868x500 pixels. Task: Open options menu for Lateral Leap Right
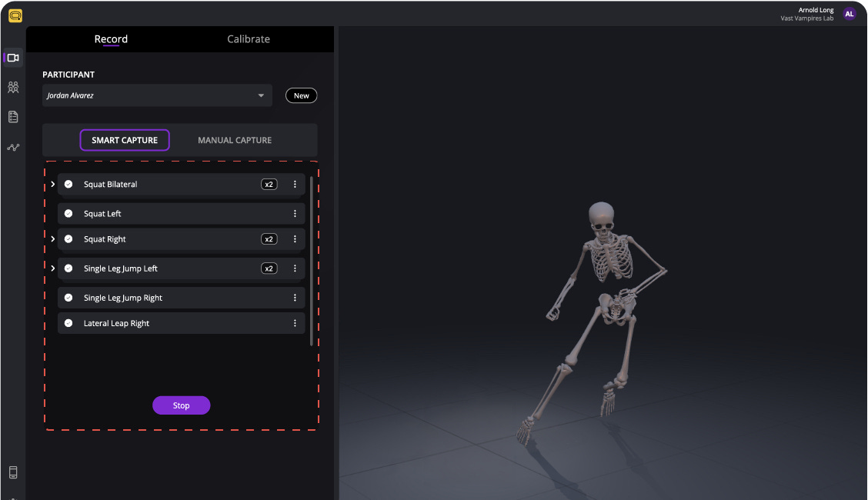tap(295, 323)
